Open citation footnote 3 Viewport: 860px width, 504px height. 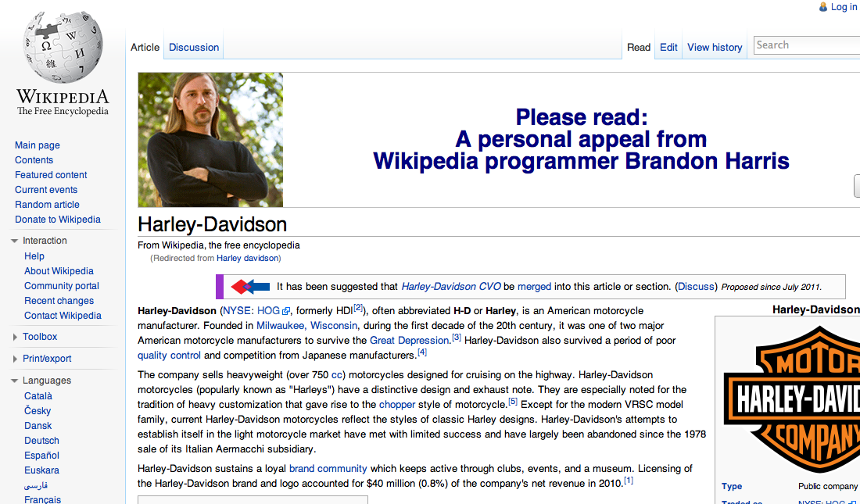pos(457,338)
